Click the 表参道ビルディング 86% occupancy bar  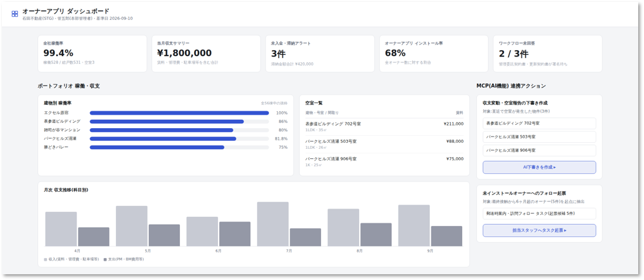(x=179, y=122)
